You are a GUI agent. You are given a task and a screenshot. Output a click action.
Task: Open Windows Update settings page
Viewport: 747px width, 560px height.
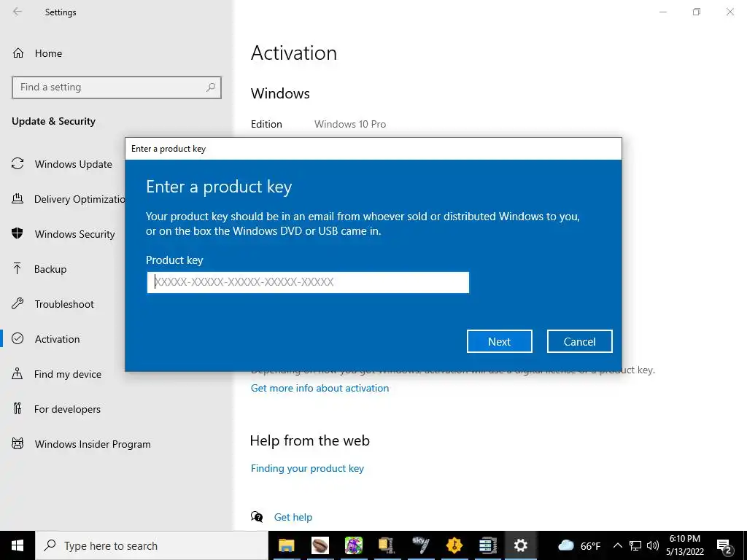pyautogui.click(x=74, y=164)
